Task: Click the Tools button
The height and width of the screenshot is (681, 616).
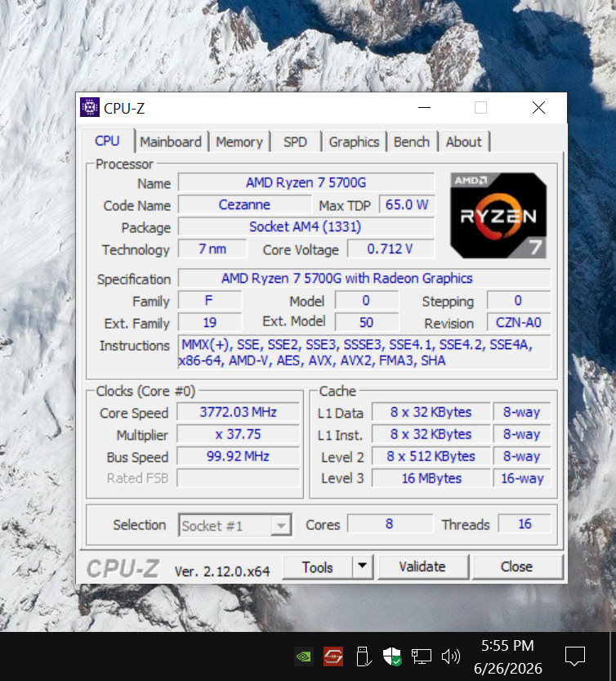Action: point(317,567)
